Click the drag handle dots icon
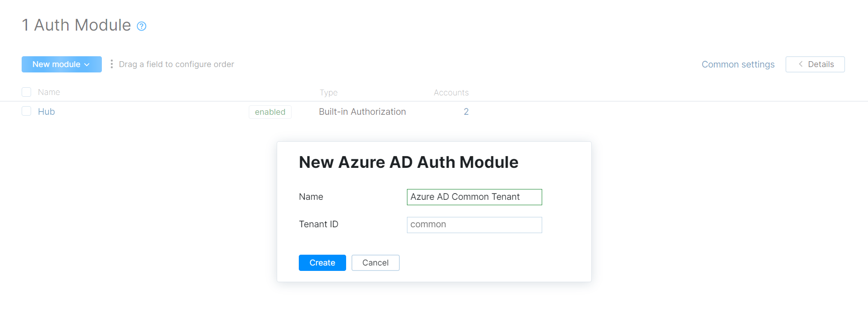 (112, 64)
